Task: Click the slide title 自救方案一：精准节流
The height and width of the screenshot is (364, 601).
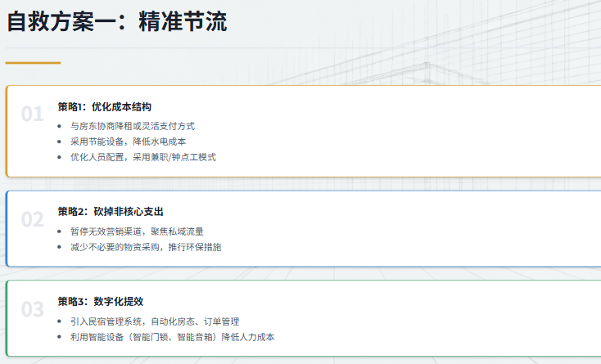Action: click(117, 22)
